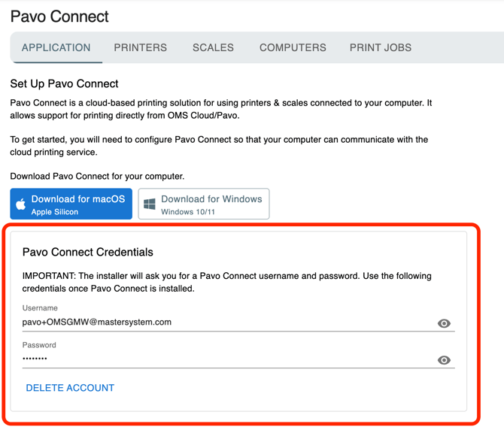Switch to the SCALES tab

(x=213, y=47)
